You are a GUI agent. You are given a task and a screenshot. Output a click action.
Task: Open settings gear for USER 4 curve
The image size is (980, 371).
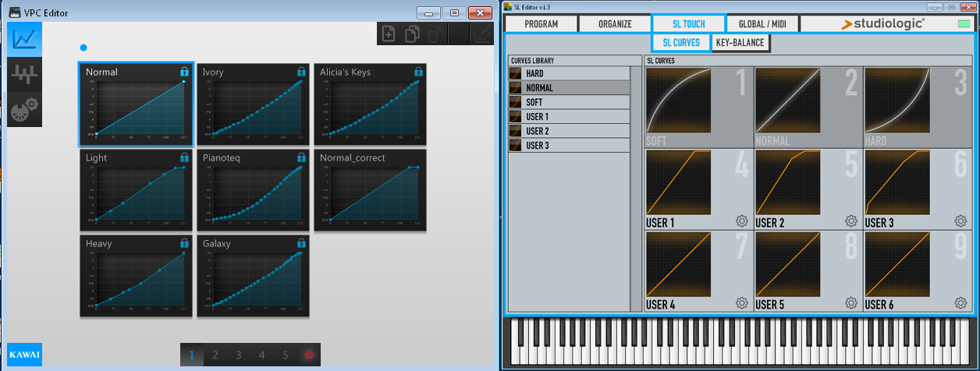click(742, 303)
